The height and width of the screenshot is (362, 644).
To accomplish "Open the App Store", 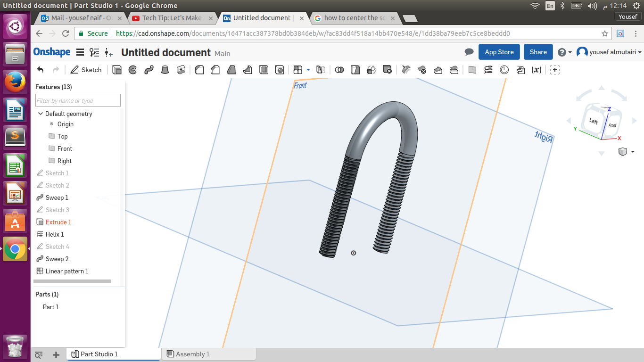I will [x=499, y=52].
